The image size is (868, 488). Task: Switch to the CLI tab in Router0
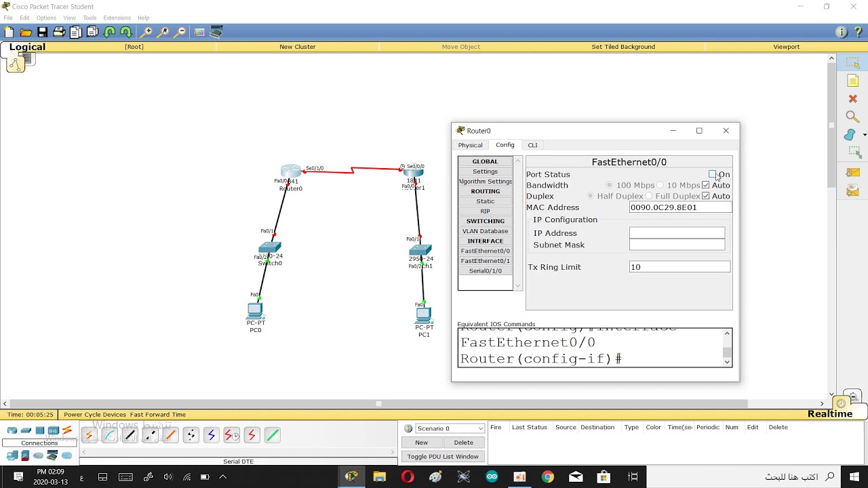(x=532, y=145)
